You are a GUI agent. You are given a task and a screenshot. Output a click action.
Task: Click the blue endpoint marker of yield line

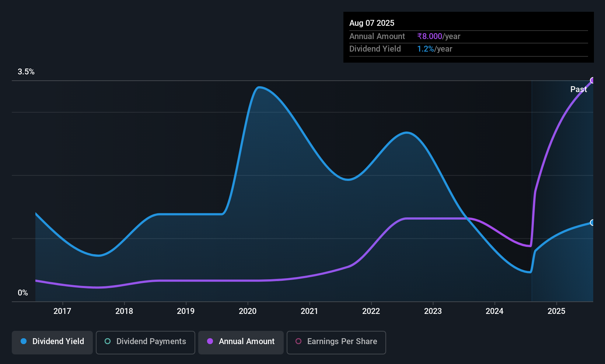(x=592, y=223)
